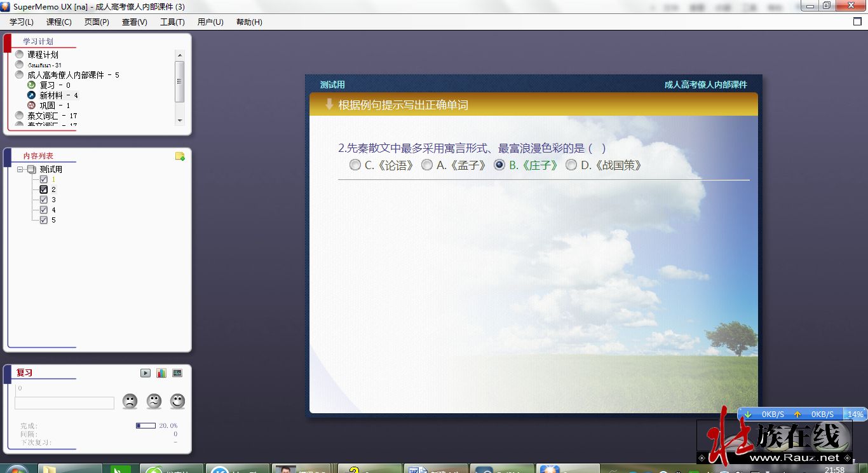868x473 pixels.
Task: Click the study plan scroll-up arrow
Action: [180, 55]
